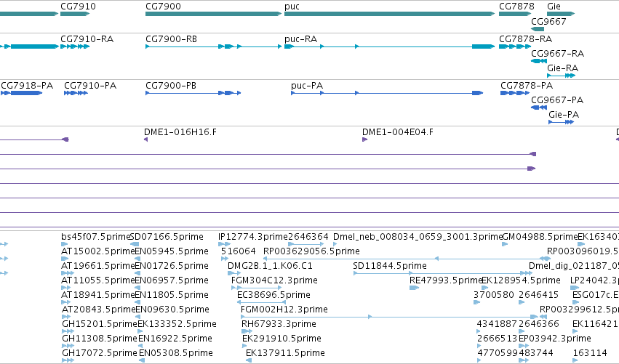The image size is (619, 364).
Task: Click the CG7878-PA protein label
Action: pyautogui.click(x=527, y=86)
